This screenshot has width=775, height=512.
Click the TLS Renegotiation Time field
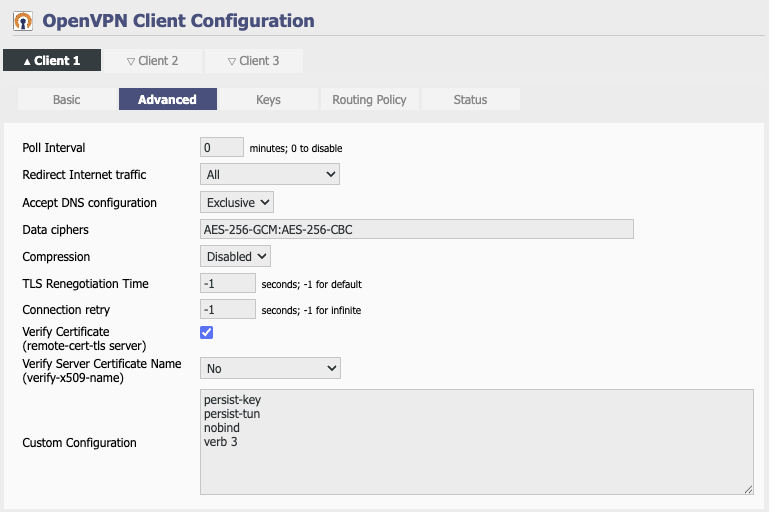(x=228, y=283)
